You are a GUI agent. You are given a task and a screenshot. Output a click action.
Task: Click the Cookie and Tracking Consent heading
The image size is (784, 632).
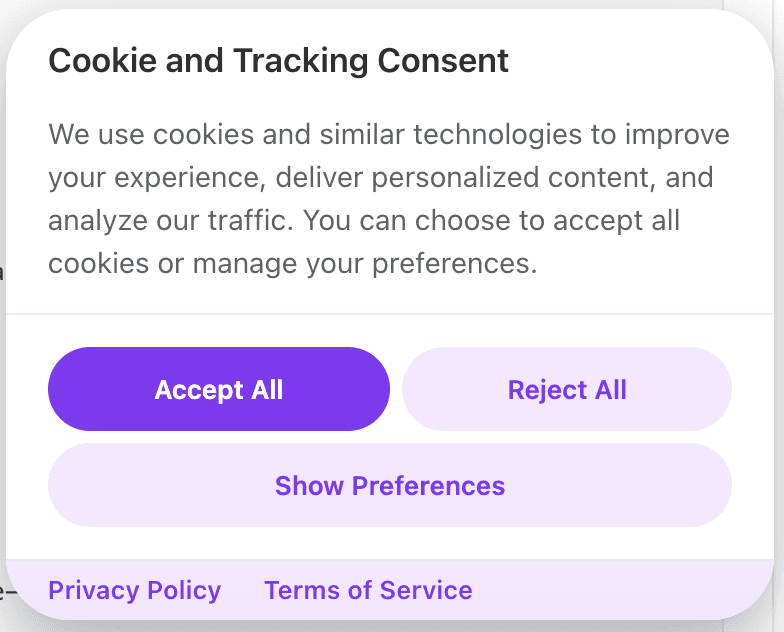279,61
